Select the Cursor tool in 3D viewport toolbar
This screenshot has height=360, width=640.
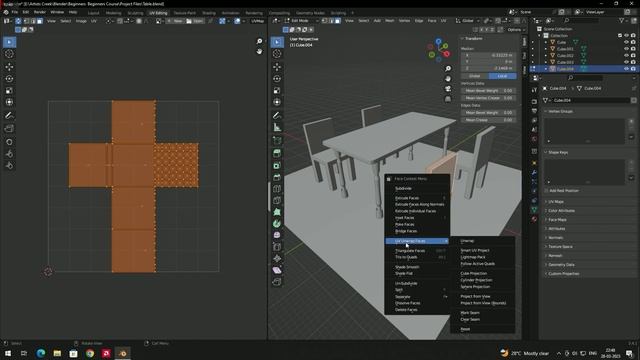click(x=277, y=54)
